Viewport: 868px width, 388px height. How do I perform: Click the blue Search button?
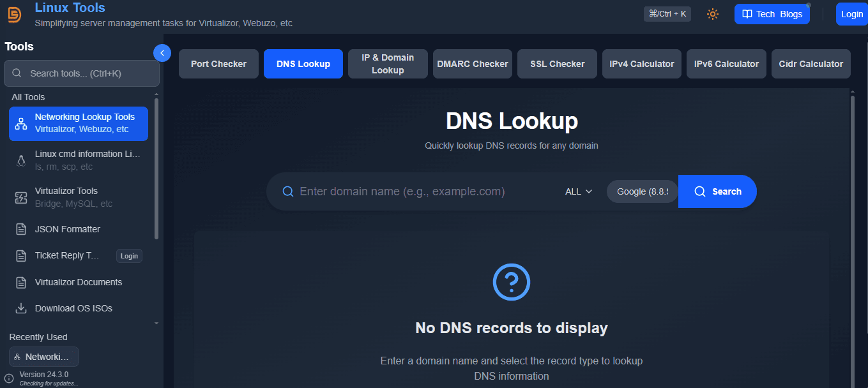717,191
